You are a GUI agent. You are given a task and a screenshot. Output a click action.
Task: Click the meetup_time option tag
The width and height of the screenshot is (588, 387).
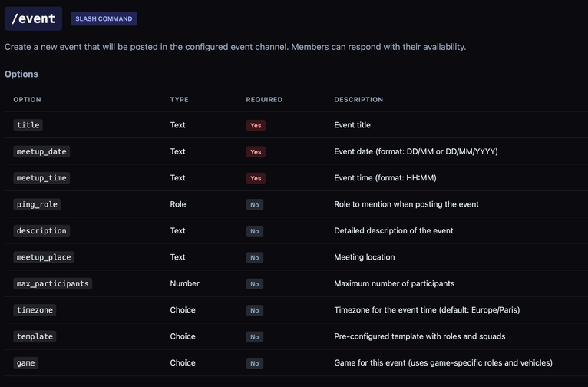(41, 178)
